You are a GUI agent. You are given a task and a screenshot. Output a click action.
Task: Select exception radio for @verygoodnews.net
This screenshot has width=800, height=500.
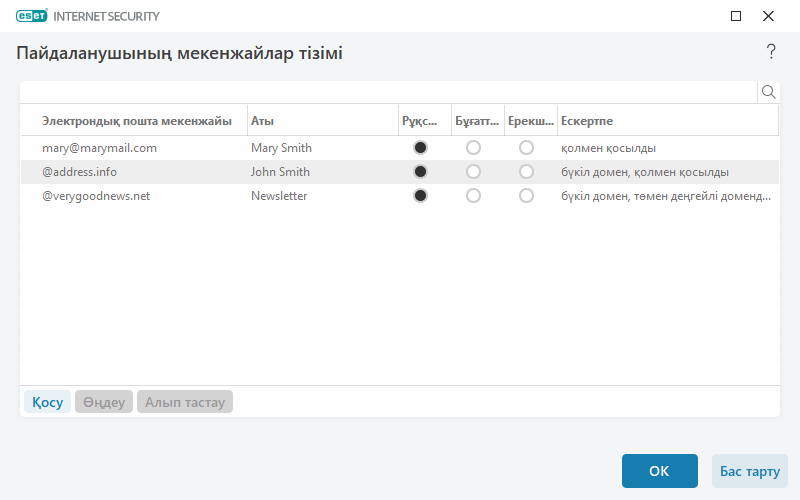tap(526, 196)
